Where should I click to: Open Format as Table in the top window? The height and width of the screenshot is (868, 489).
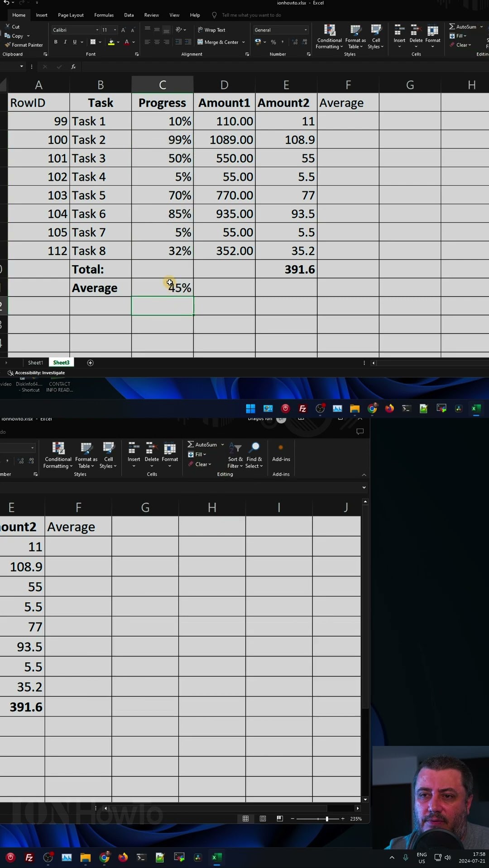pyautogui.click(x=355, y=37)
